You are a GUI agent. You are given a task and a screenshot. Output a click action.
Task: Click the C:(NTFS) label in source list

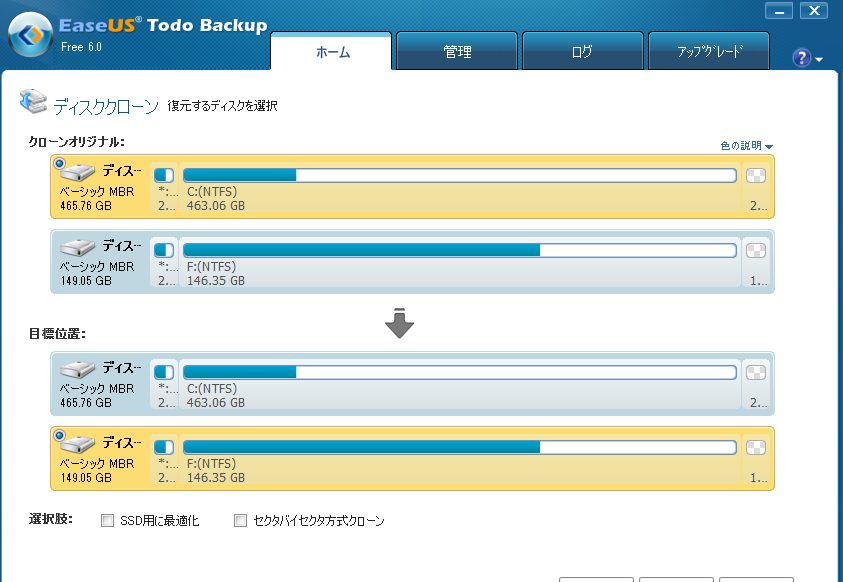coord(212,192)
